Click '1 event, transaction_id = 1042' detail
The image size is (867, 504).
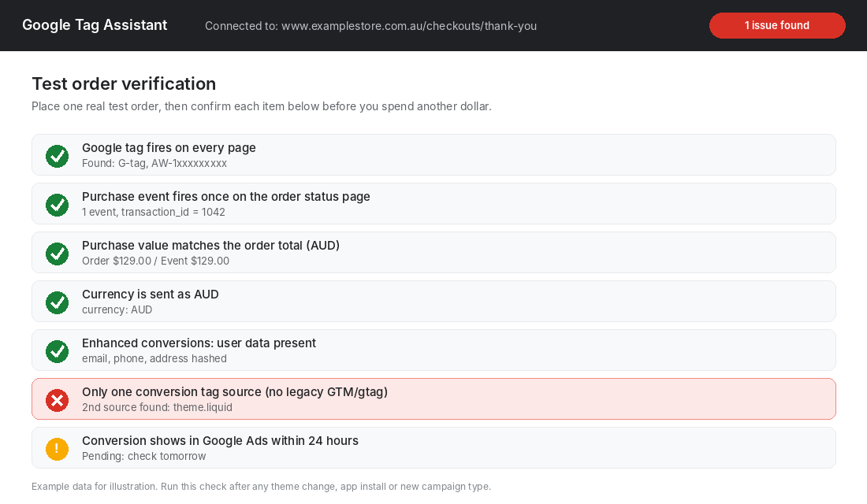(153, 212)
